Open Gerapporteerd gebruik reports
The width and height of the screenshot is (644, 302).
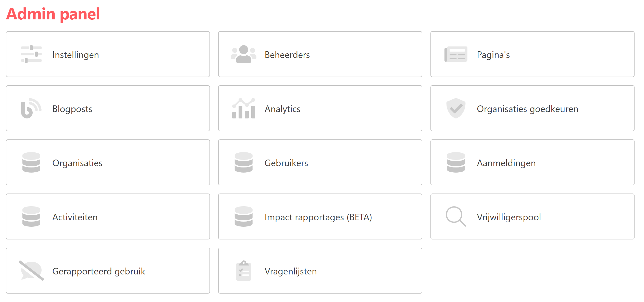[99, 271]
